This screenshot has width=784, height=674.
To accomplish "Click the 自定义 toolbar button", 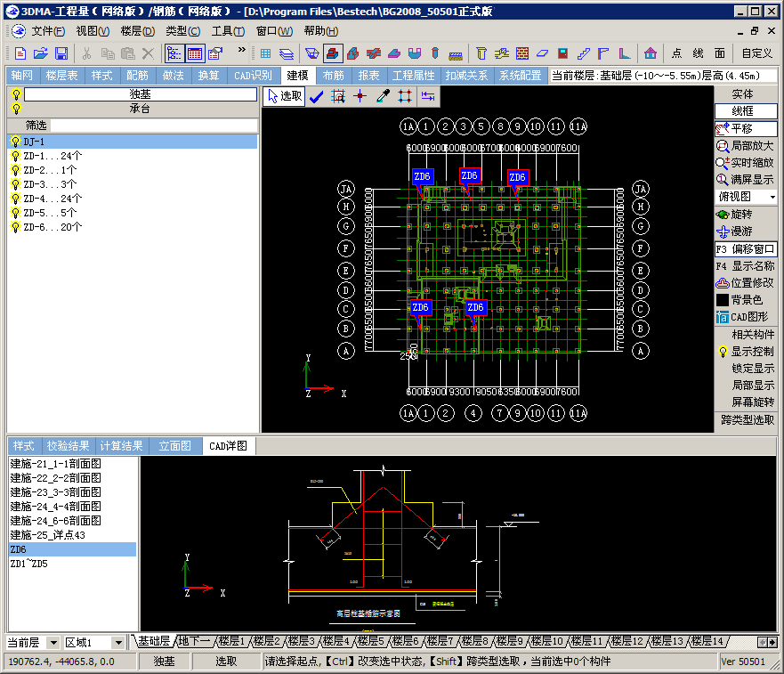I will 756,53.
